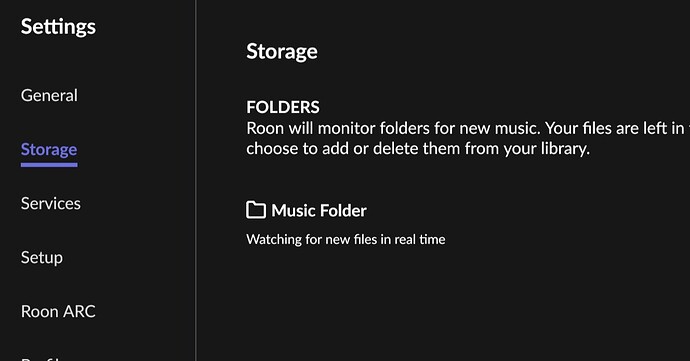The width and height of the screenshot is (690, 361).
Task: Click the Music Folder entry name
Action: click(x=319, y=210)
